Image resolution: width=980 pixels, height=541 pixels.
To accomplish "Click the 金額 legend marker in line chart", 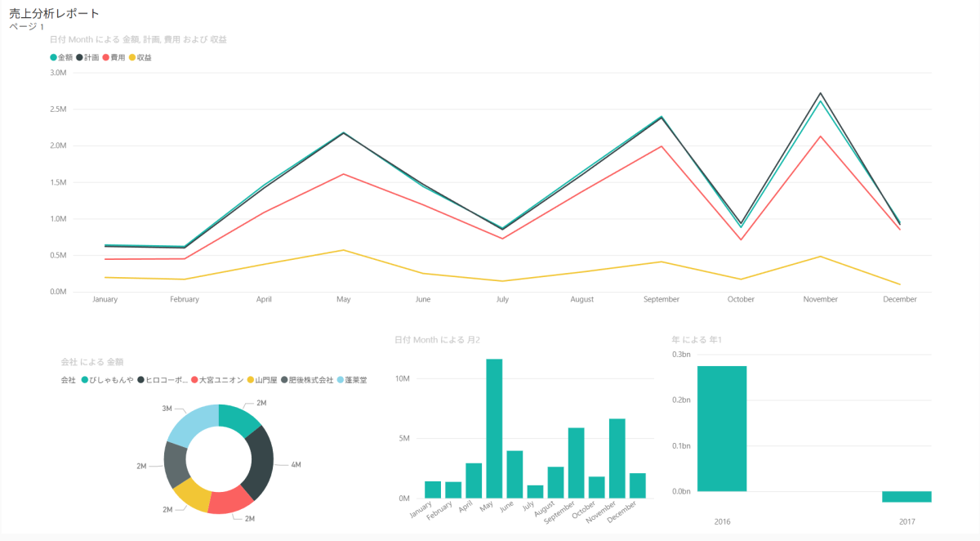I will (x=54, y=58).
